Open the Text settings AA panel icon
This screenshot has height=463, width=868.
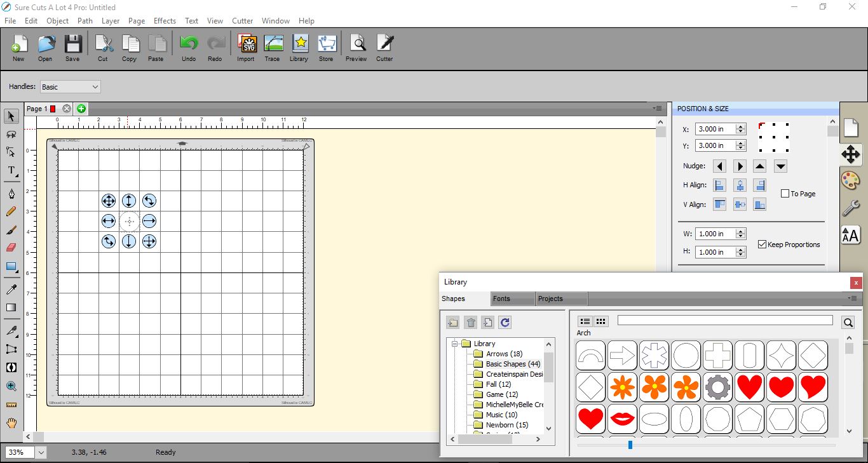point(850,235)
